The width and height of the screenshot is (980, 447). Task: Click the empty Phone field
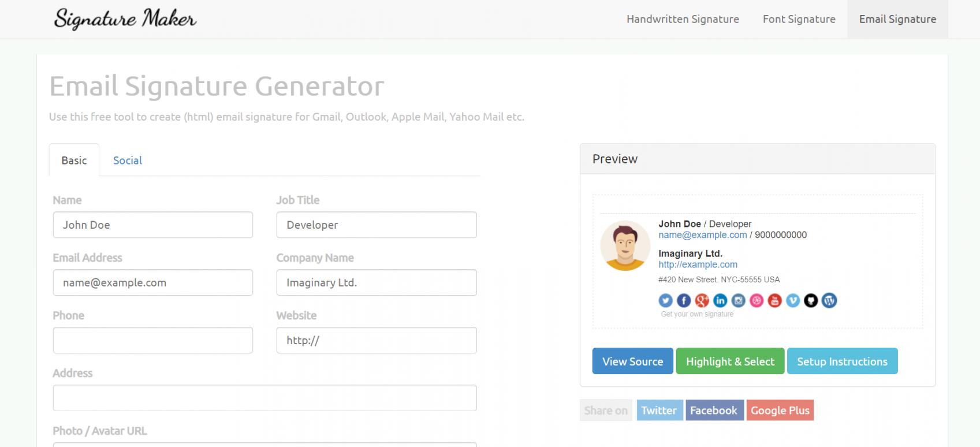pos(153,340)
